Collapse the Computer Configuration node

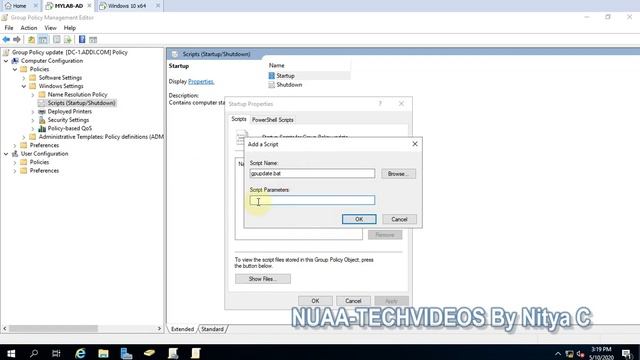6,61
